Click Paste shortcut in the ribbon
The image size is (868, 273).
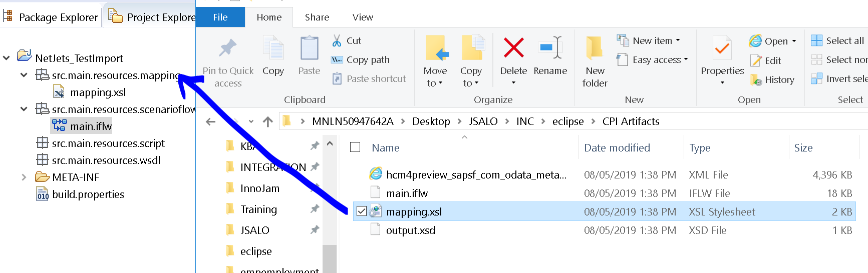[369, 78]
